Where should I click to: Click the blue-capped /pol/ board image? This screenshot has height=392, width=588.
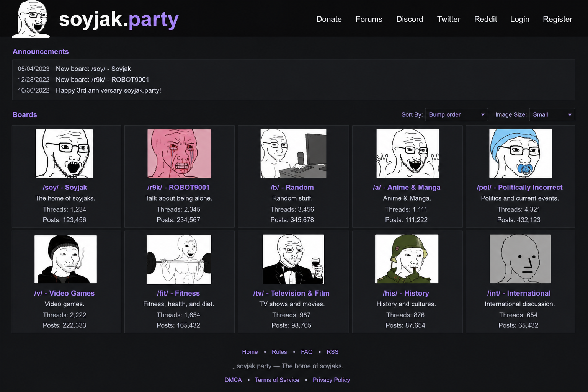pos(520,154)
